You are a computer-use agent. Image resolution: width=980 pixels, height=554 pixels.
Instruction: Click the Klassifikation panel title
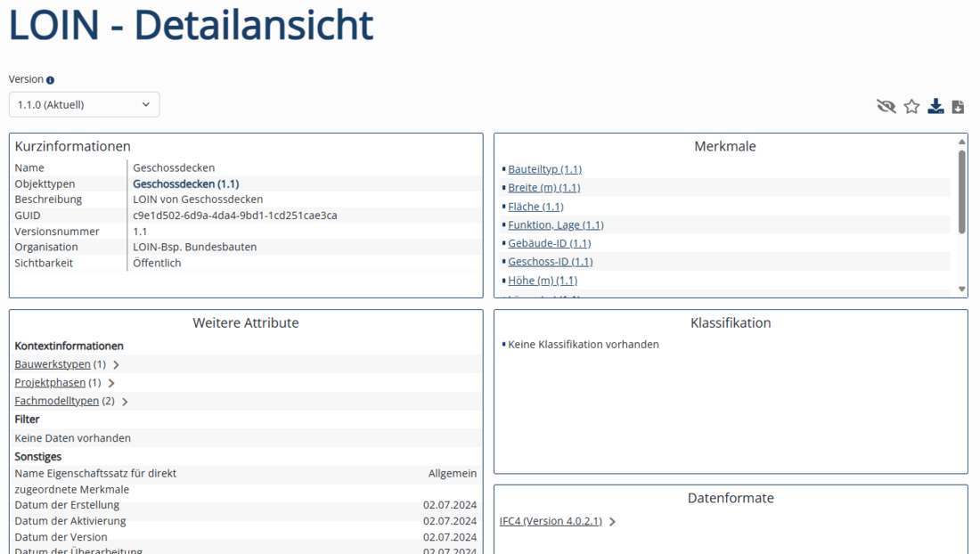(731, 323)
